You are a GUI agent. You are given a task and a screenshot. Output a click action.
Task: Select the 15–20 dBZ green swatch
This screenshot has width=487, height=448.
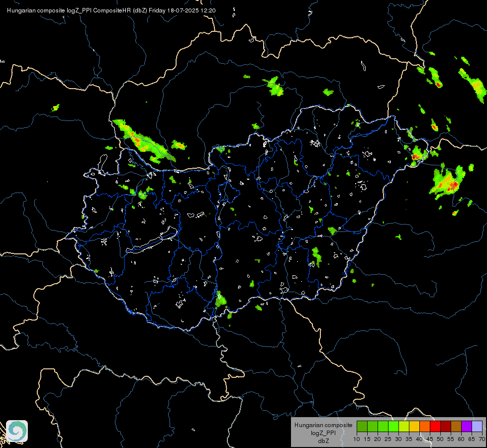tap(373, 426)
